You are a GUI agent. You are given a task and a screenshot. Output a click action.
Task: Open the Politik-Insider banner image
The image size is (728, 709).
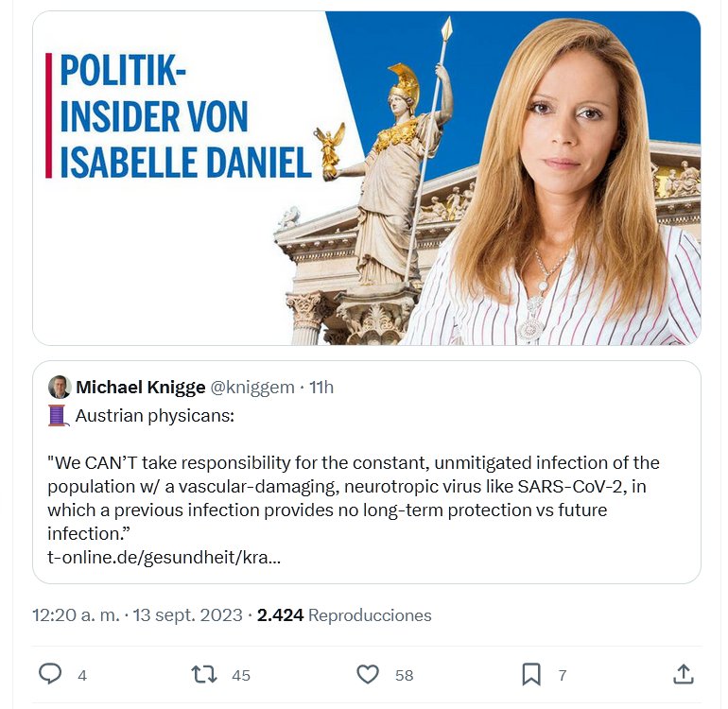click(x=367, y=178)
